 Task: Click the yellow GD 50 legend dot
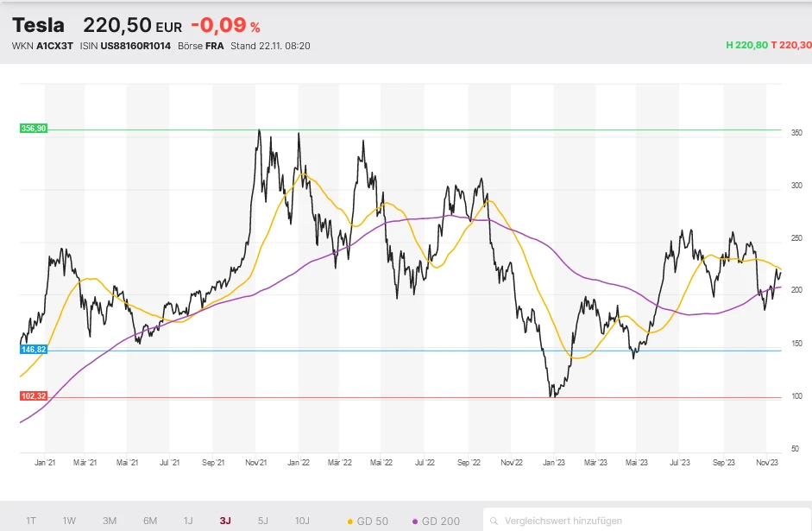coord(349,522)
